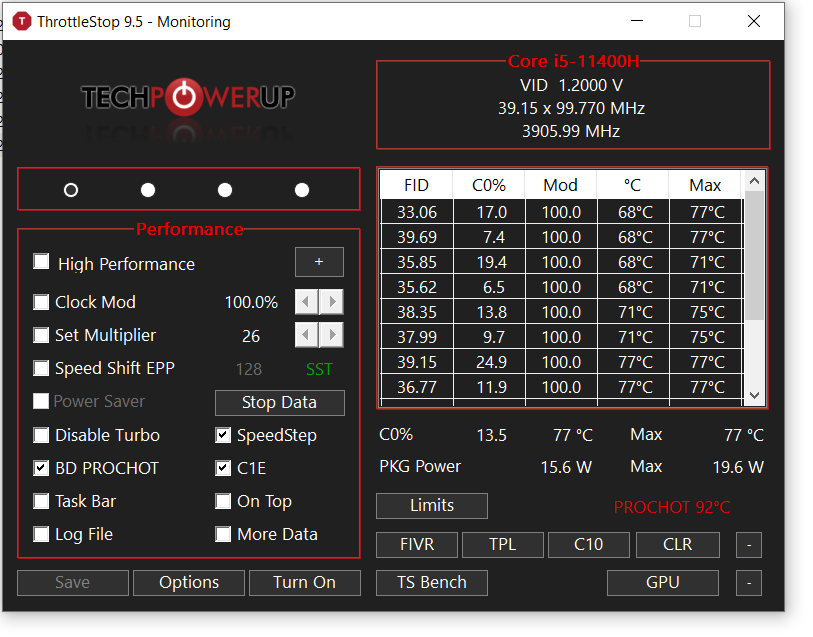Uncheck the BD PROCHOT checkbox
The width and height of the screenshot is (813, 637).
pyautogui.click(x=41, y=469)
